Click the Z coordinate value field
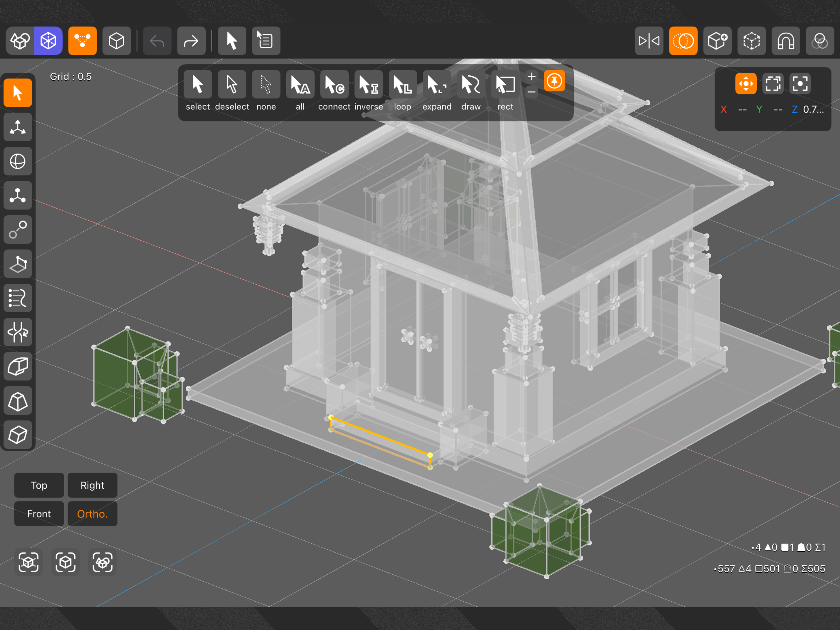This screenshot has width=840, height=630. pos(813,110)
